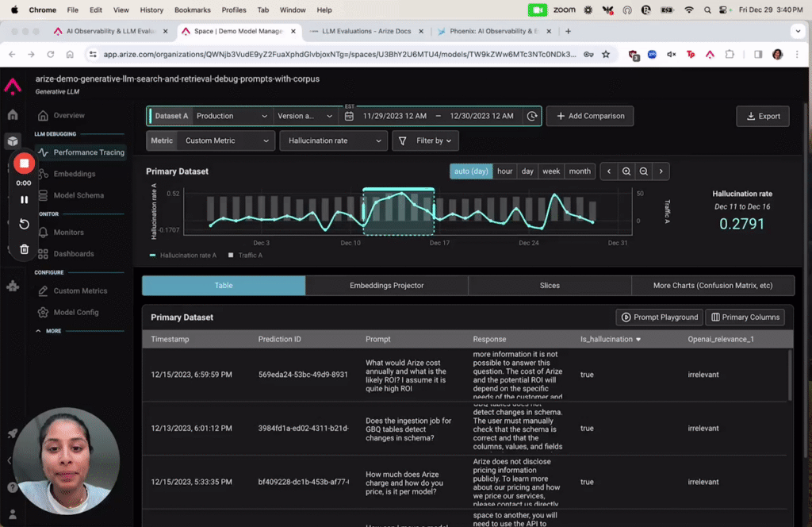Open the date range clock icon
Image resolution: width=812 pixels, height=527 pixels.
click(x=531, y=116)
